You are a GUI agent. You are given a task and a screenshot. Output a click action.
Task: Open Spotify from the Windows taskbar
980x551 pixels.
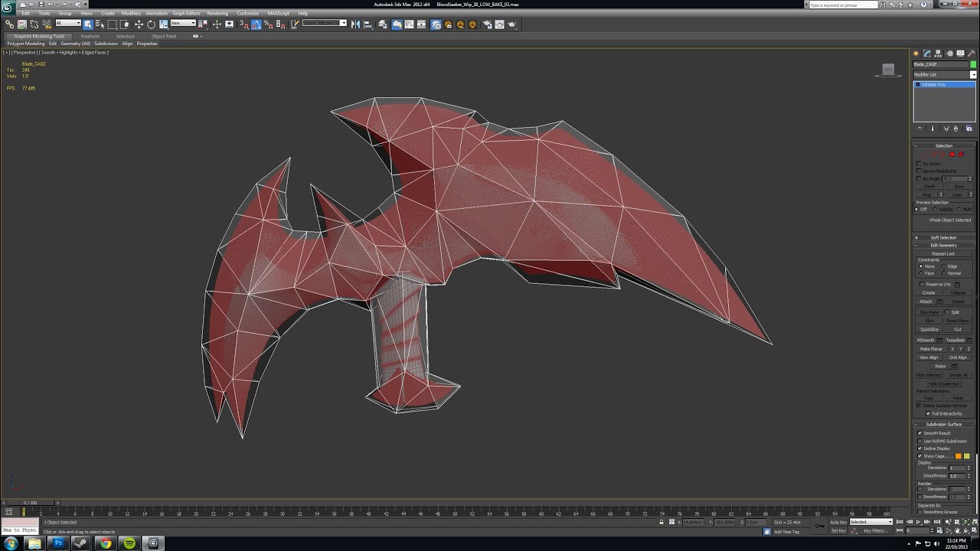point(129,543)
